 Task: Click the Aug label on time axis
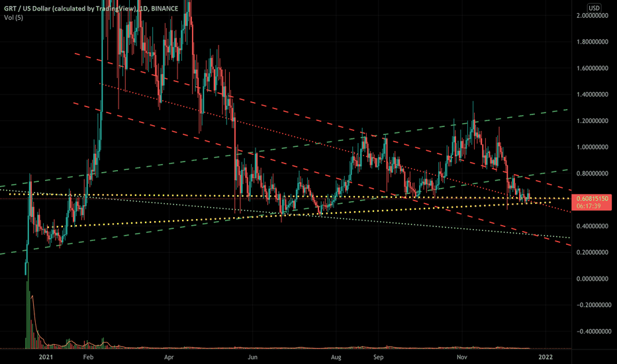tap(336, 357)
